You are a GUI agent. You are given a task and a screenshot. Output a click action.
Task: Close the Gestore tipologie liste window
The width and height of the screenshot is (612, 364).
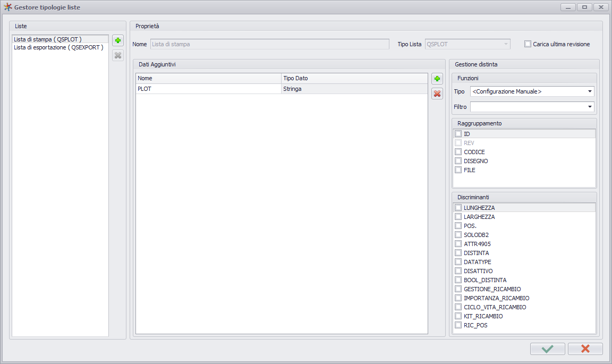tap(601, 7)
